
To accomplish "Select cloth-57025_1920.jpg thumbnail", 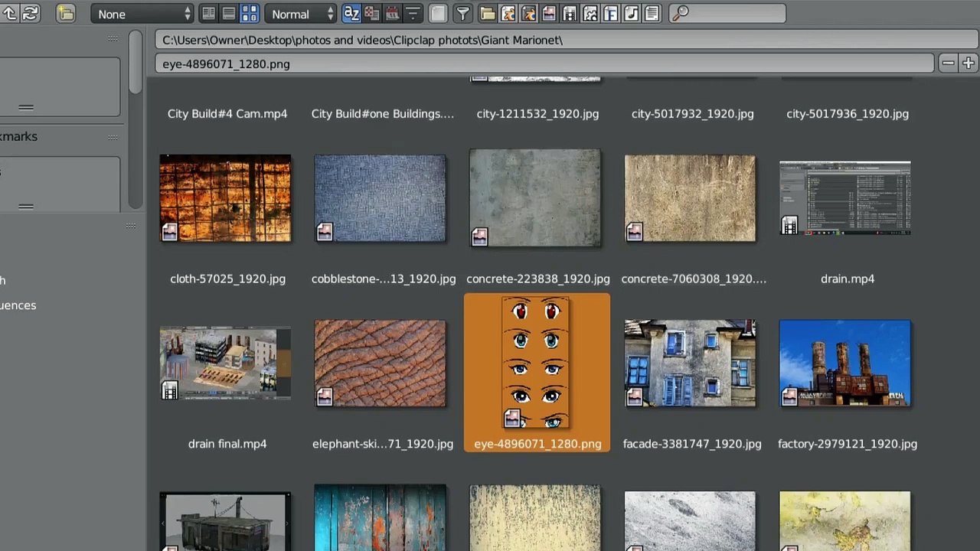I will pos(225,198).
